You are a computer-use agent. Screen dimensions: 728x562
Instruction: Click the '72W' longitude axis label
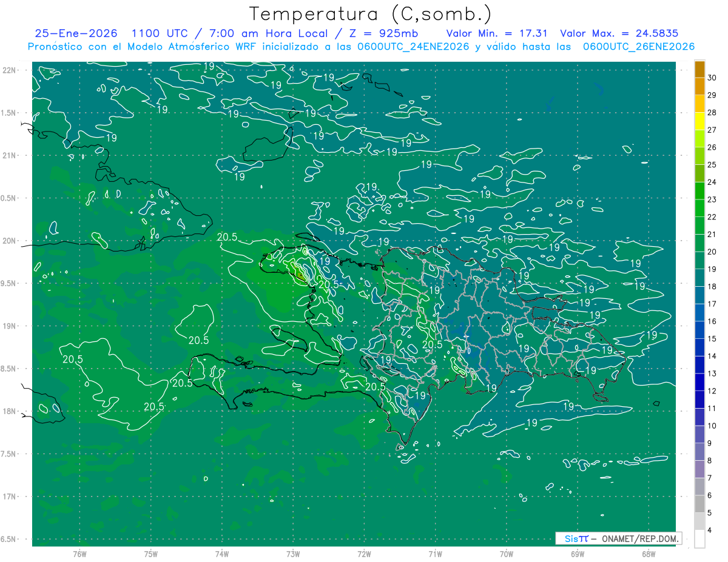[364, 554]
